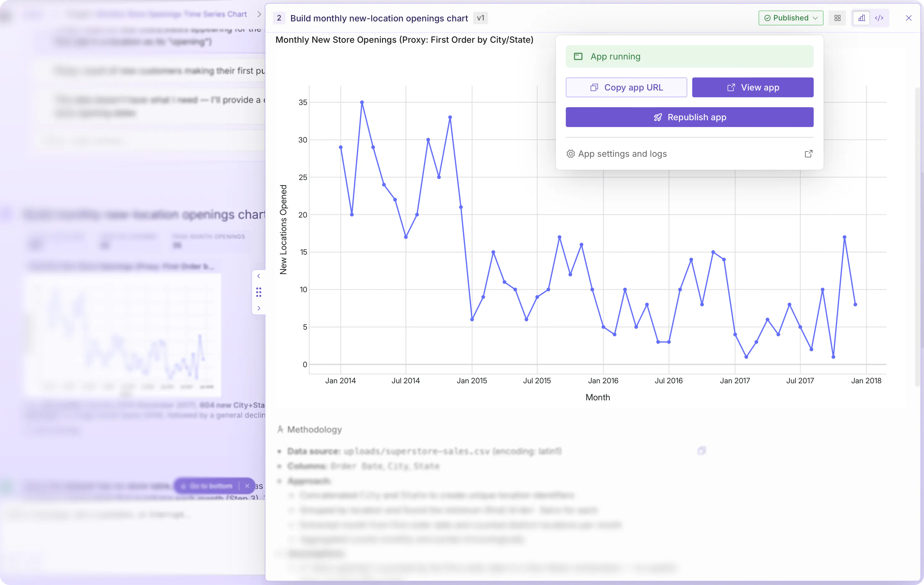Close the step detail panel

click(909, 18)
